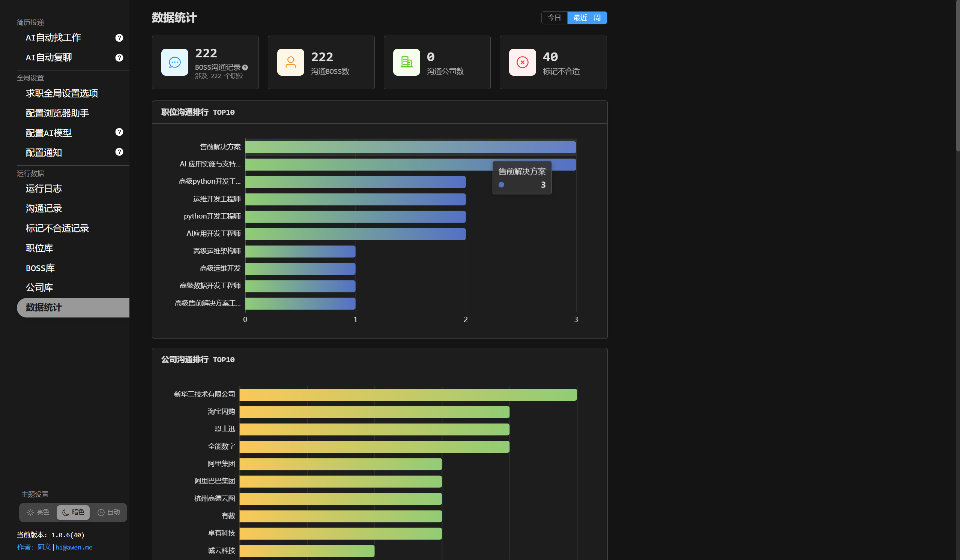Click small help icon next to BOSS沟通记录

(x=245, y=67)
